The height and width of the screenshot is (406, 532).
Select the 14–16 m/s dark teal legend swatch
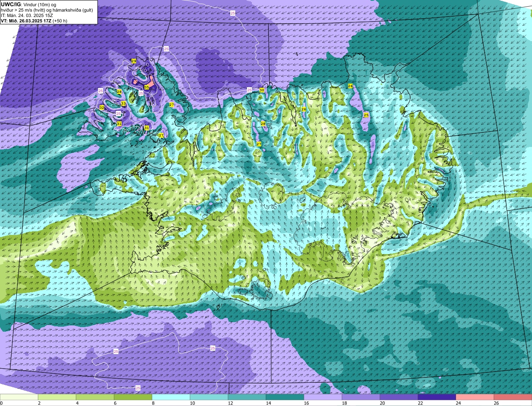(285, 397)
